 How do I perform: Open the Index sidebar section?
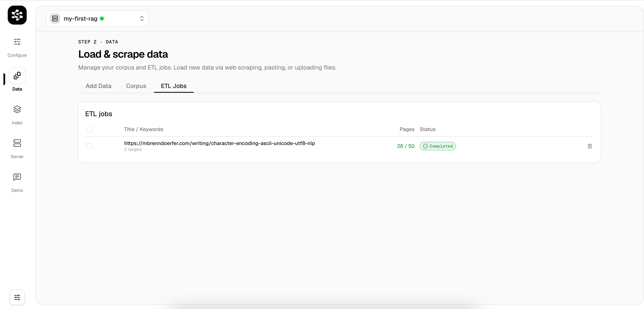pyautogui.click(x=17, y=115)
